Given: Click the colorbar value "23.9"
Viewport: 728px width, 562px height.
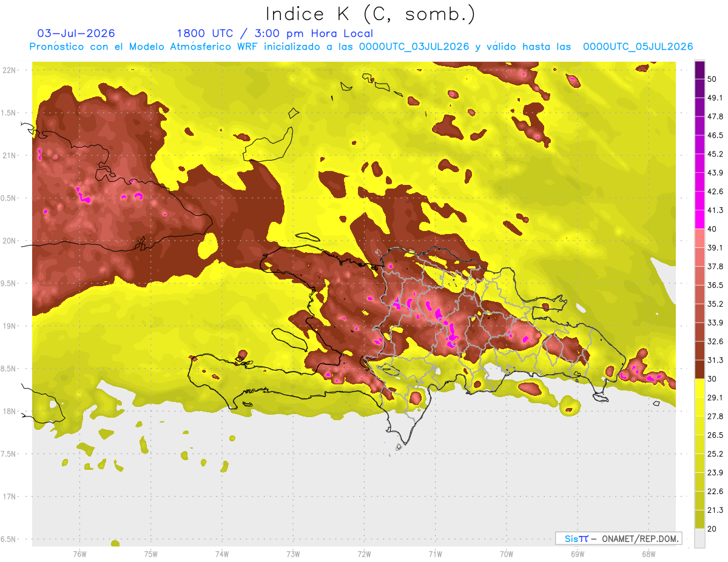Looking at the screenshot, I should coord(715,473).
